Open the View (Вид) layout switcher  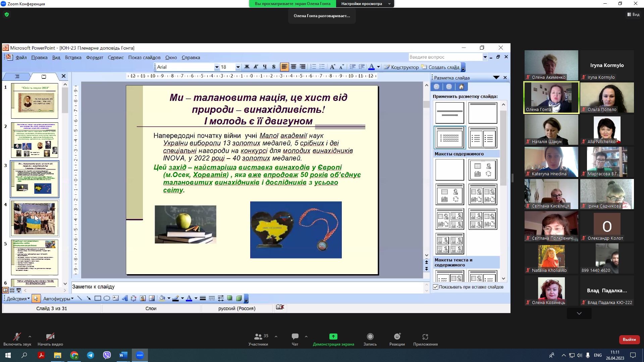[633, 14]
